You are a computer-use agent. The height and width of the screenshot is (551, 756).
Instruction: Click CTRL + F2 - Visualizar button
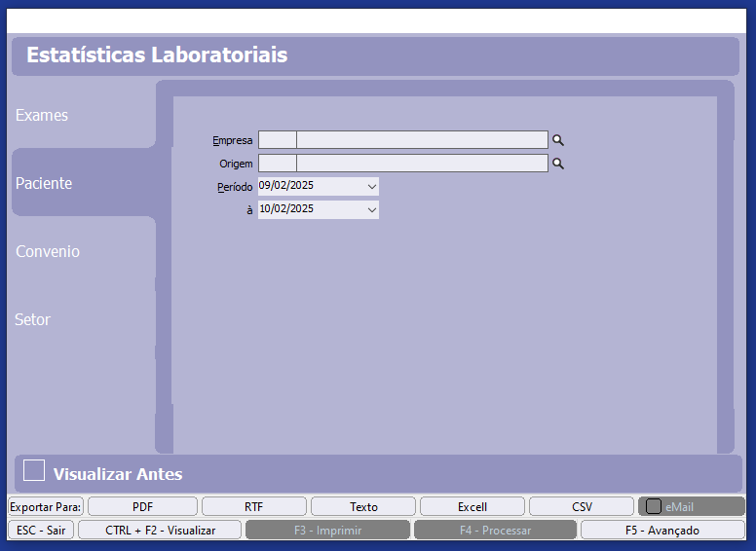coord(160,530)
